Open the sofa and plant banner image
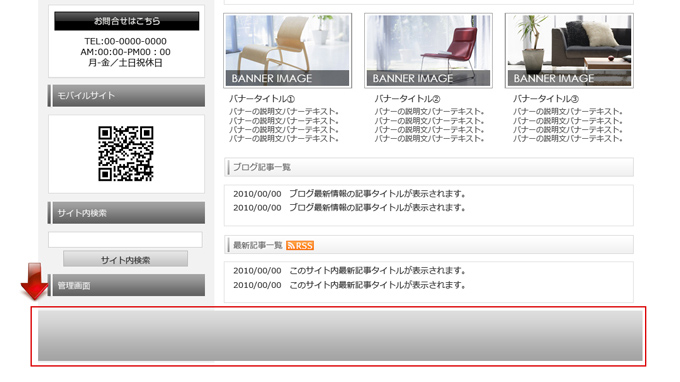 569,51
